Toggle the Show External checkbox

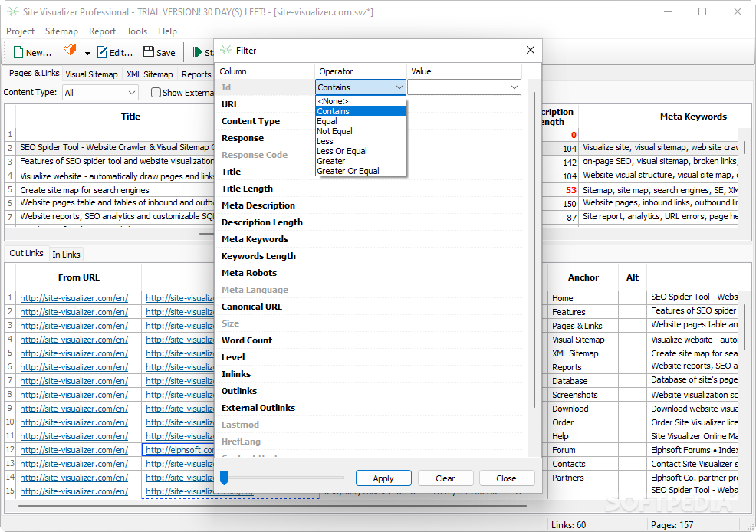[156, 92]
